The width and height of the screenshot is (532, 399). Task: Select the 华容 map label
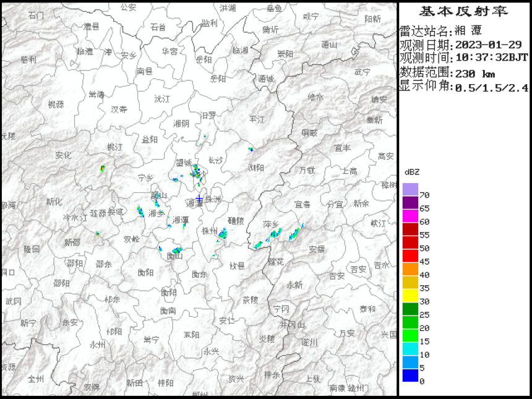tap(169, 51)
